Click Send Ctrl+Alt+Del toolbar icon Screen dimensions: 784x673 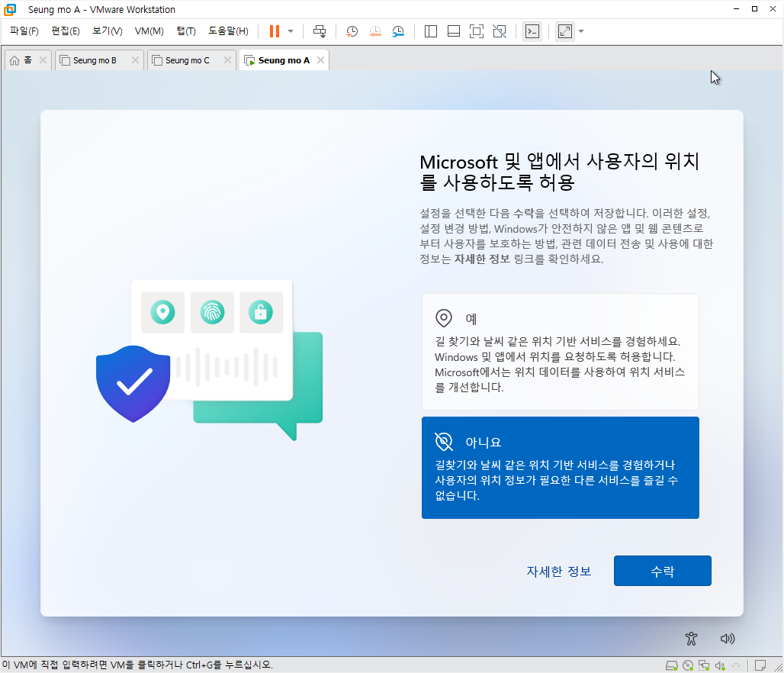pyautogui.click(x=320, y=31)
